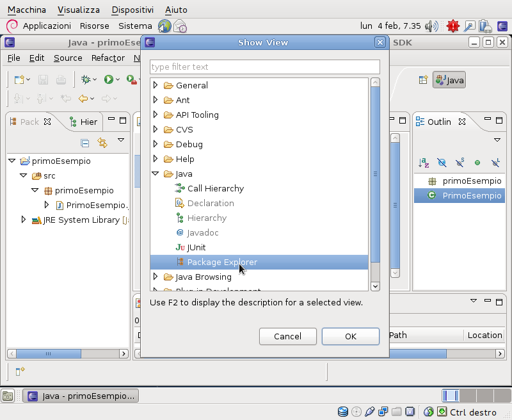Open the Source menu
The image size is (512, 420).
point(68,58)
